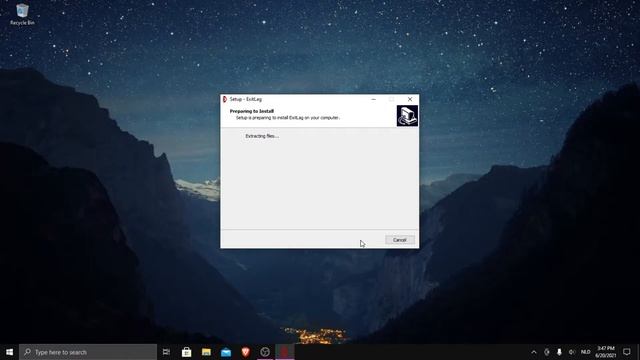Select the ExitLag setup taskbar button
Screen dimensions: 640x360
[x=284, y=352]
